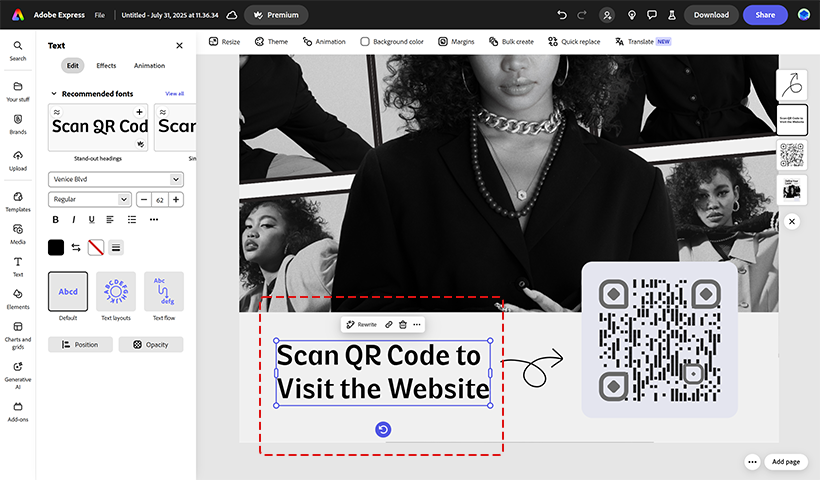This screenshot has height=480, width=820.
Task: Collapse the Recommended fonts section
Action: (x=53, y=94)
